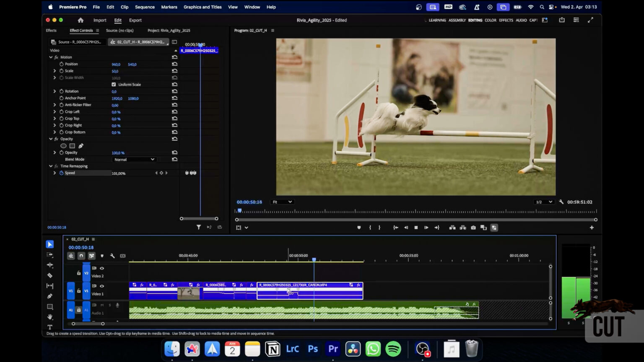Go to the Home screen
This screenshot has height=362, width=644.
(80, 20)
